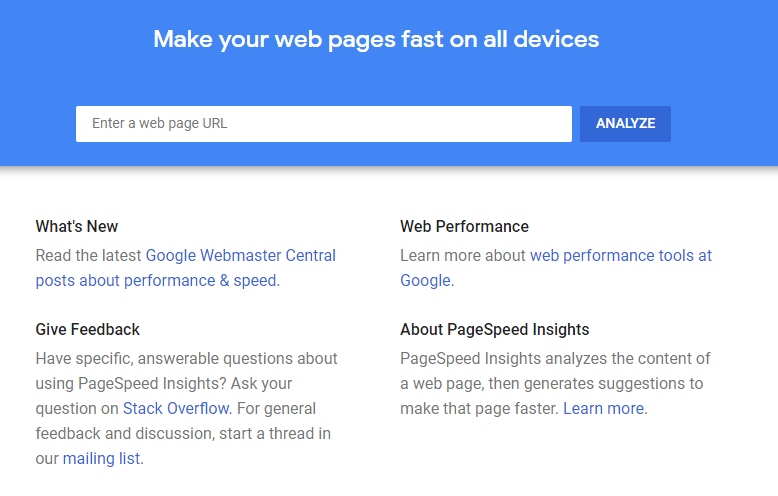Click the 'Google' link under Web Performance
This screenshot has height=496, width=778.
click(425, 281)
